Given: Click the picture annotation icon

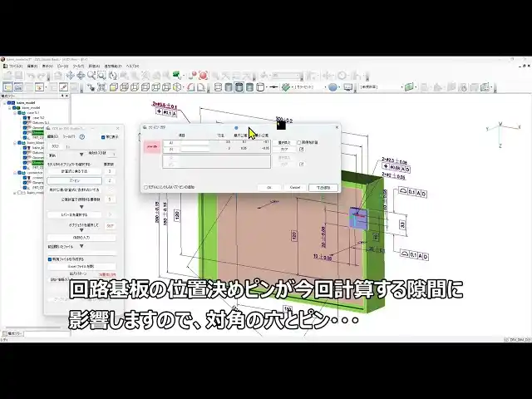Looking at the screenshot, I should click(18, 87).
